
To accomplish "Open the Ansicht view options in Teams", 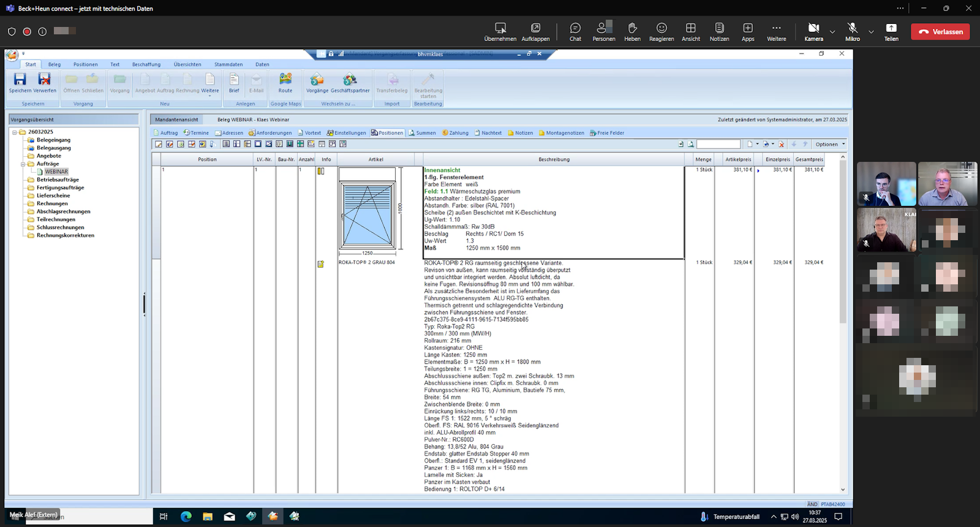I will coord(691,31).
